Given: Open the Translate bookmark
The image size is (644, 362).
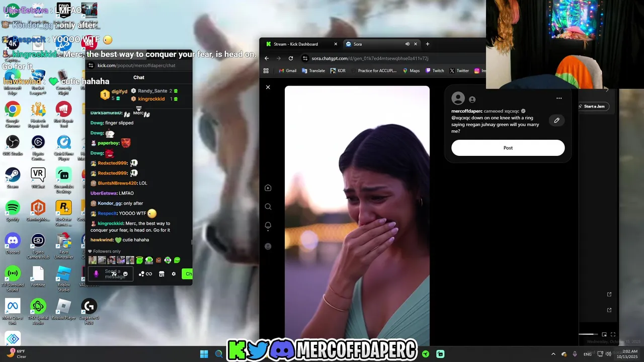Looking at the screenshot, I should click(x=313, y=71).
